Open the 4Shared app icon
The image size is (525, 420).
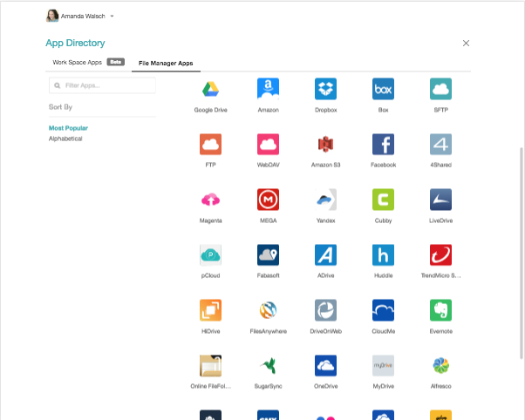pyautogui.click(x=441, y=145)
